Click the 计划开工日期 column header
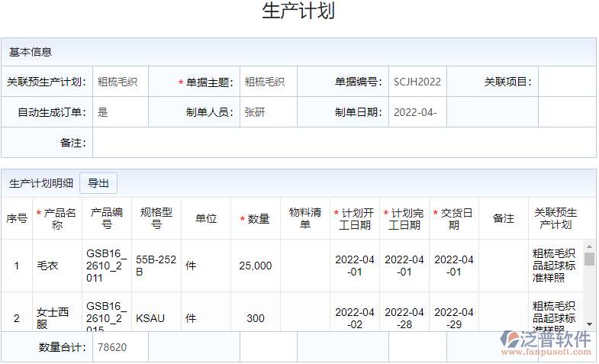Viewport: 599px width, 364px height. click(x=355, y=219)
